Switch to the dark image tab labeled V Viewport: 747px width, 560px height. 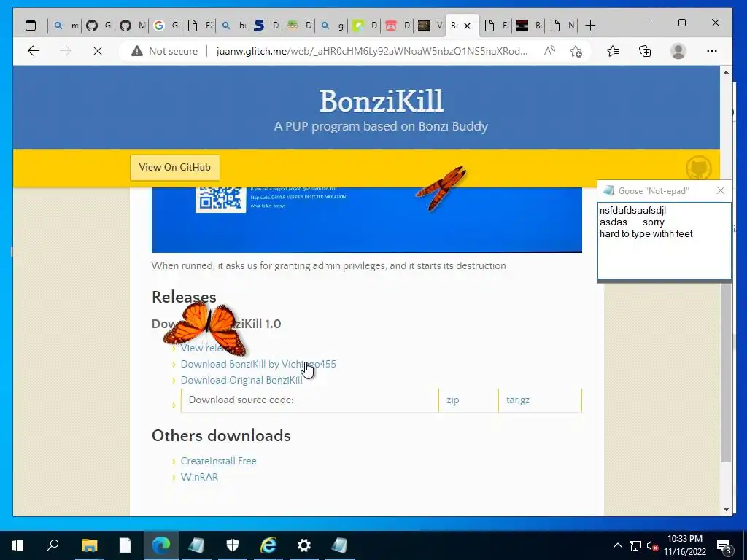[x=430, y=26]
